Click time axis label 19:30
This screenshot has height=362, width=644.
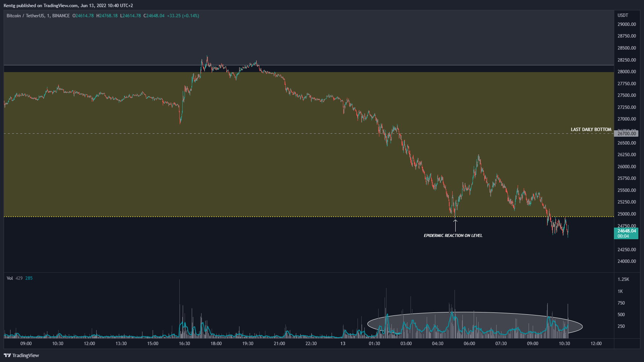[x=248, y=344]
